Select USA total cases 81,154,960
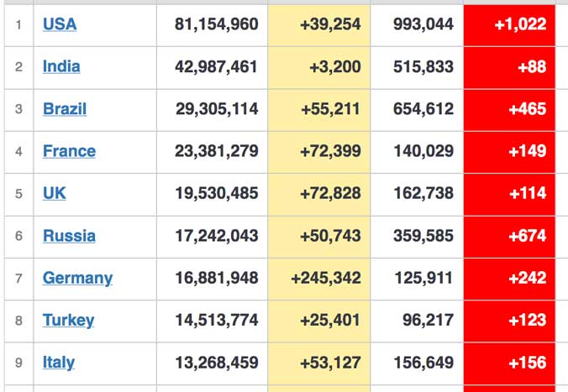 click(216, 24)
